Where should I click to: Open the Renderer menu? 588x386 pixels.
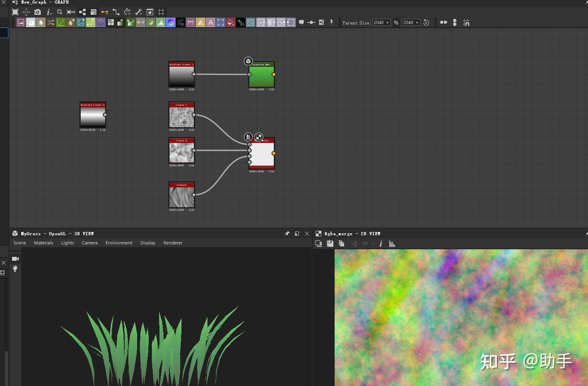(x=173, y=243)
